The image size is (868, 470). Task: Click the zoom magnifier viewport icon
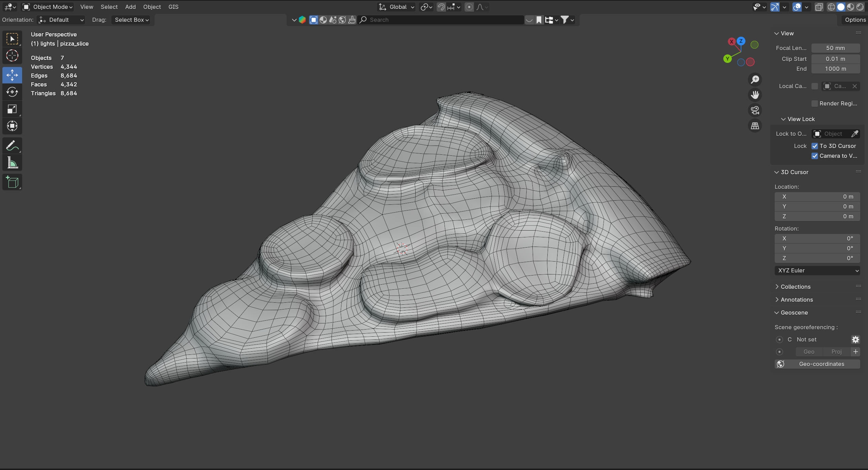click(x=755, y=80)
